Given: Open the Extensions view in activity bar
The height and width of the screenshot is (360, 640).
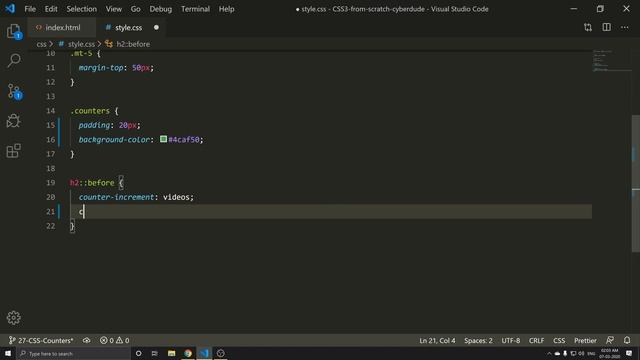Looking at the screenshot, I should 13,151.
